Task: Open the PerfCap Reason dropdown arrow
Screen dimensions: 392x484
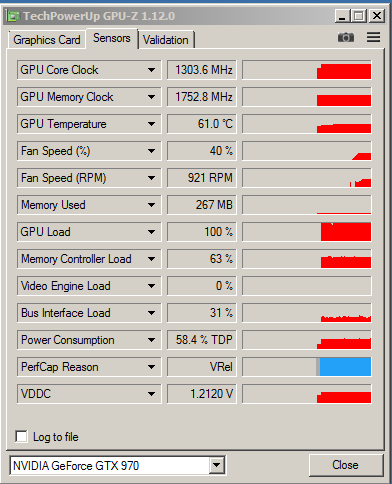Action: (151, 367)
